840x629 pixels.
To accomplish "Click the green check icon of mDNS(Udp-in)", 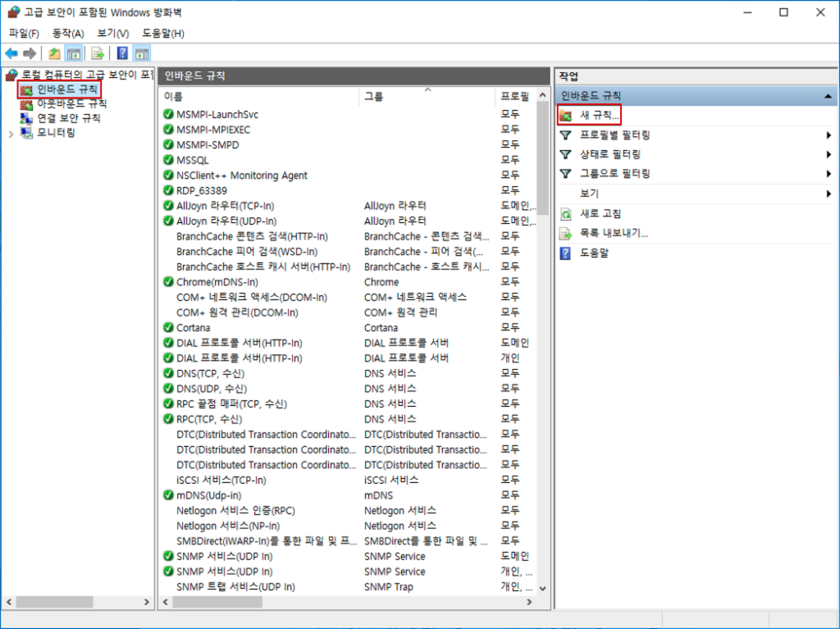I will coord(168,495).
